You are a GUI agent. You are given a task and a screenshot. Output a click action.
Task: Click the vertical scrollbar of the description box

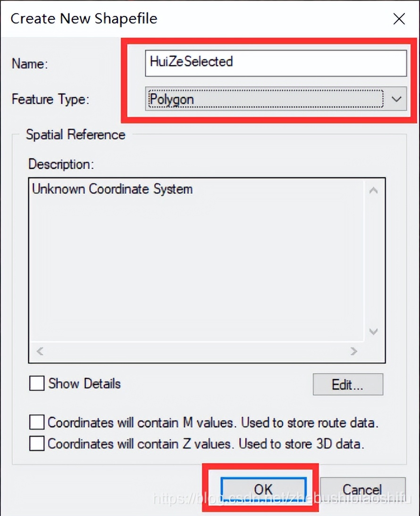(373, 259)
